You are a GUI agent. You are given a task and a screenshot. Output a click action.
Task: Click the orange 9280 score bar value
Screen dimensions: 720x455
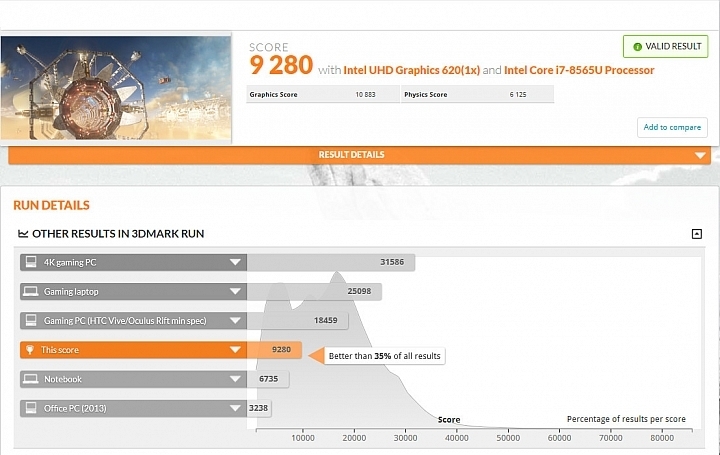click(x=281, y=350)
